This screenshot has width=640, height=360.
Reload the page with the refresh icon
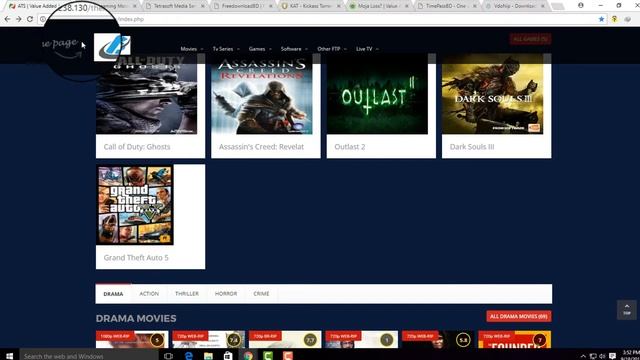30,19
